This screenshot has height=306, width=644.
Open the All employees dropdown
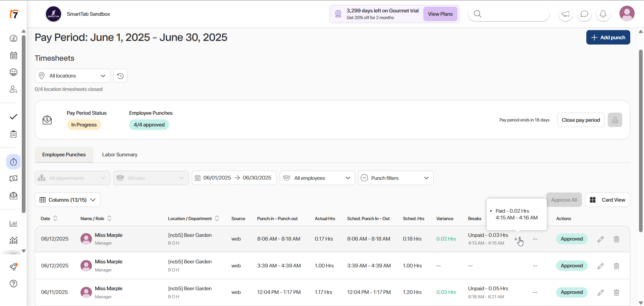317,178
